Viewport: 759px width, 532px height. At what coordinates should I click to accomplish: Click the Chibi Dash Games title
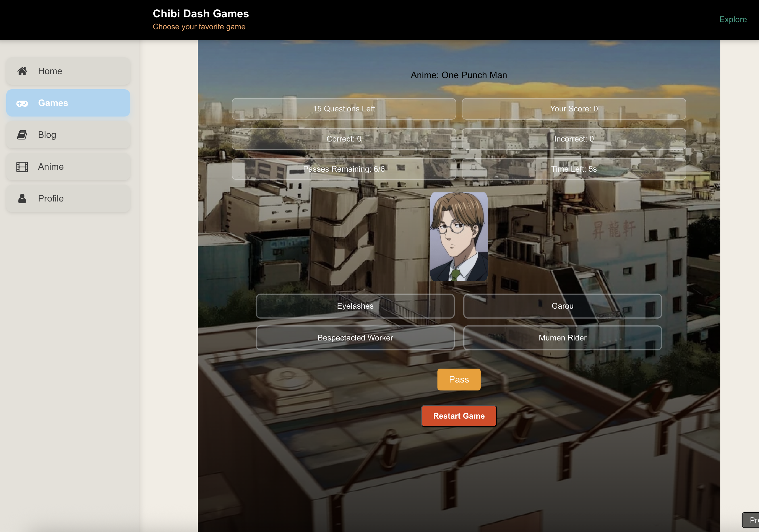(201, 14)
